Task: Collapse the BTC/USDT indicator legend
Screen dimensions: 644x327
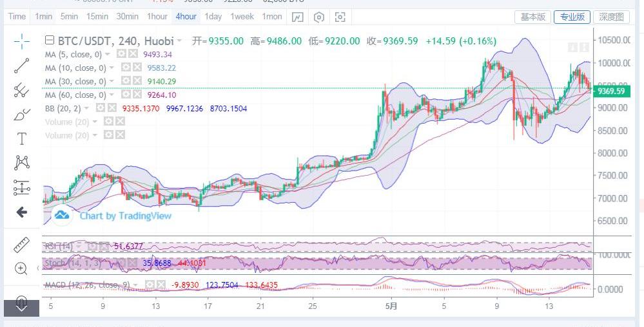Action: pos(49,41)
